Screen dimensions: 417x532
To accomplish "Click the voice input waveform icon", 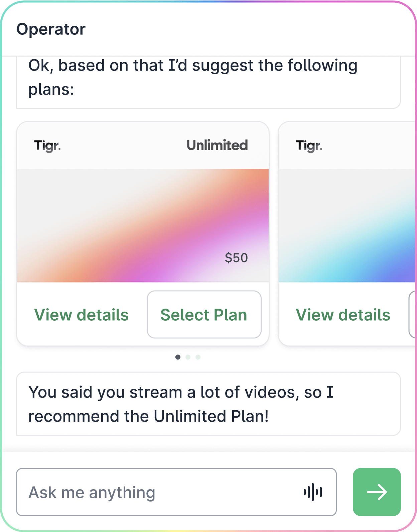I will click(x=312, y=492).
